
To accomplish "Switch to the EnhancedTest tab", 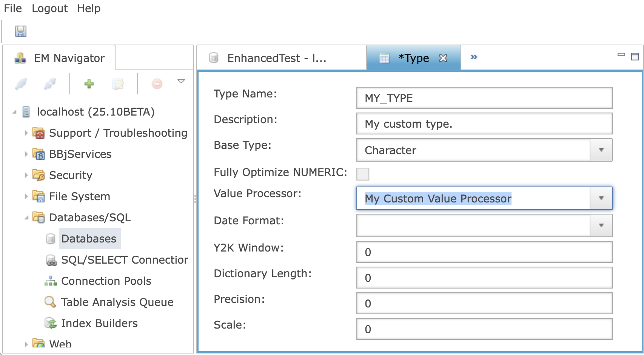I will [276, 58].
